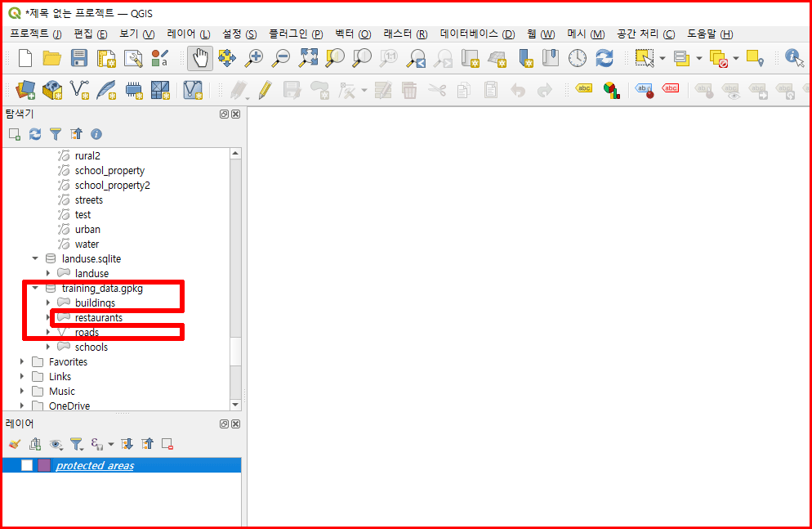The image size is (812, 529).
Task: Collapse the landuse.sqlite tree node
Action: [35, 258]
